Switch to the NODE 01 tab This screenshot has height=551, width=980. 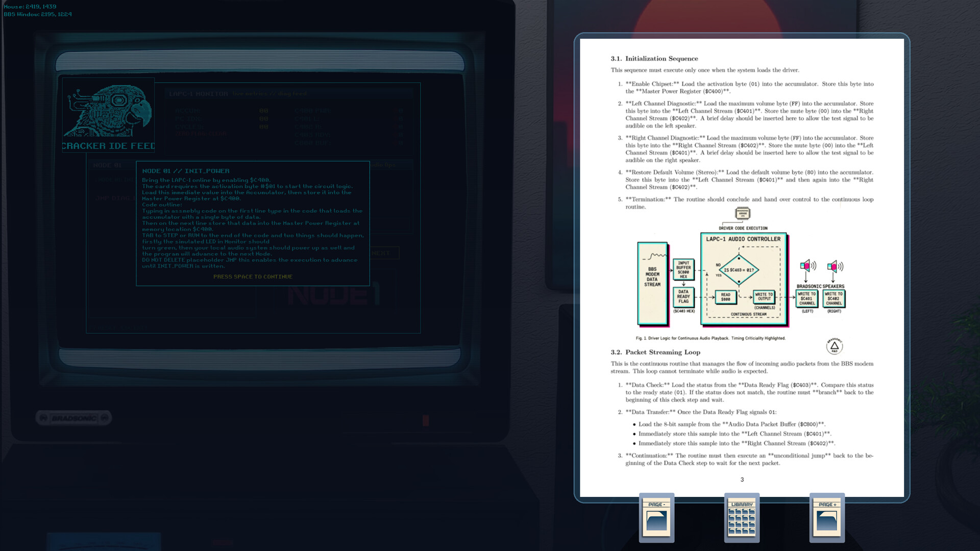(x=108, y=165)
